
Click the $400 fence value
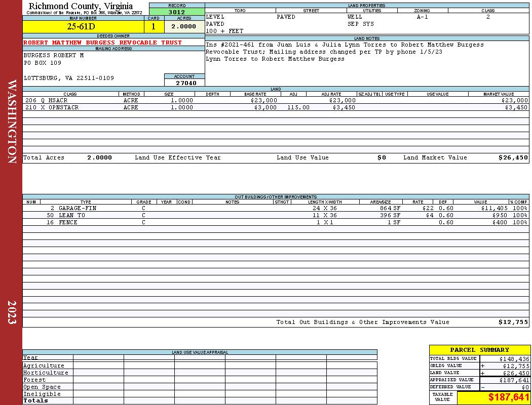click(x=500, y=222)
